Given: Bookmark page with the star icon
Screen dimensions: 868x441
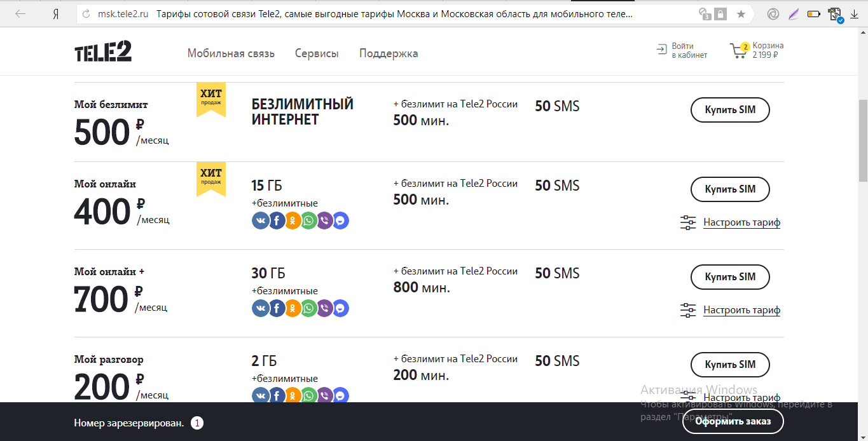Looking at the screenshot, I should click(x=741, y=14).
